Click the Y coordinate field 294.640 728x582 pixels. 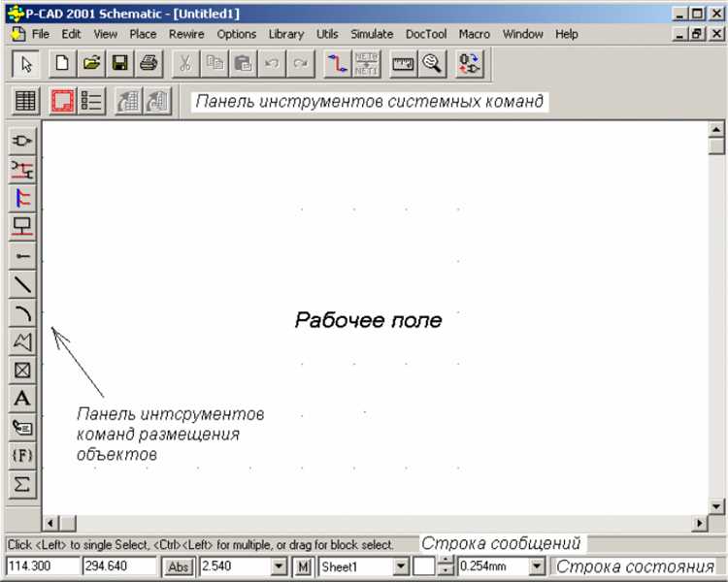119,566
